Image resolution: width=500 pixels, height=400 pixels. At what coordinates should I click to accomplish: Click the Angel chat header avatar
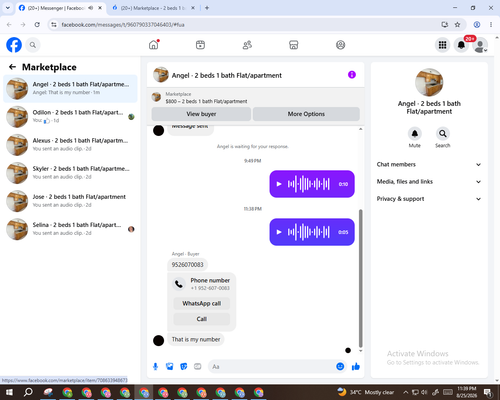[161, 75]
